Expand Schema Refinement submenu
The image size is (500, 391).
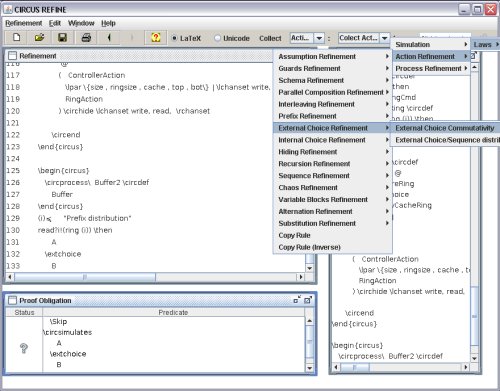click(x=333, y=80)
